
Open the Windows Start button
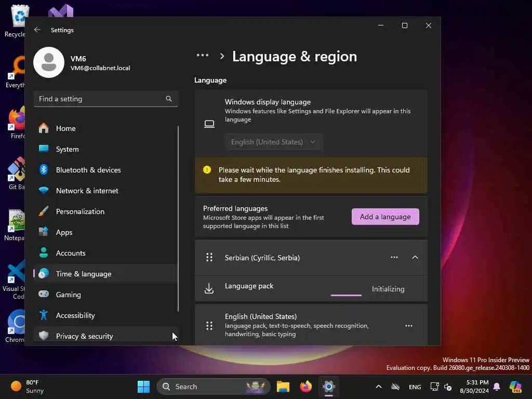tap(143, 387)
